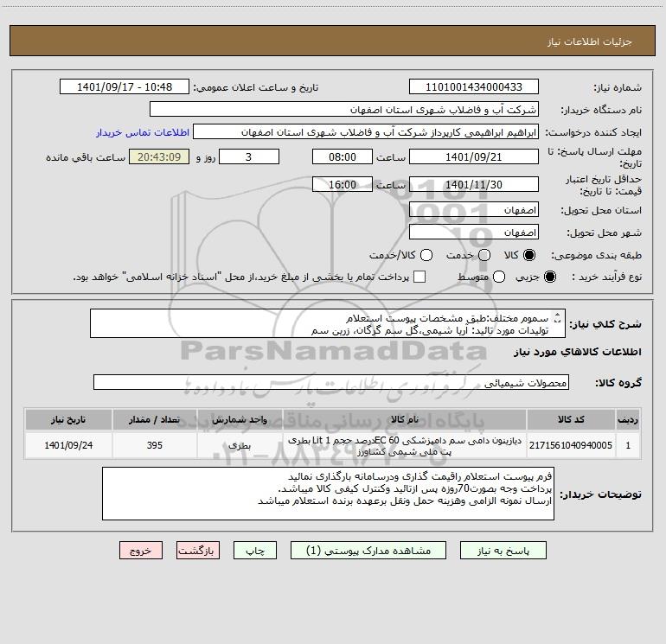This screenshot has height=644, width=666.
Task: Click the delivery province field 'اصفهان'
Action: point(474,210)
